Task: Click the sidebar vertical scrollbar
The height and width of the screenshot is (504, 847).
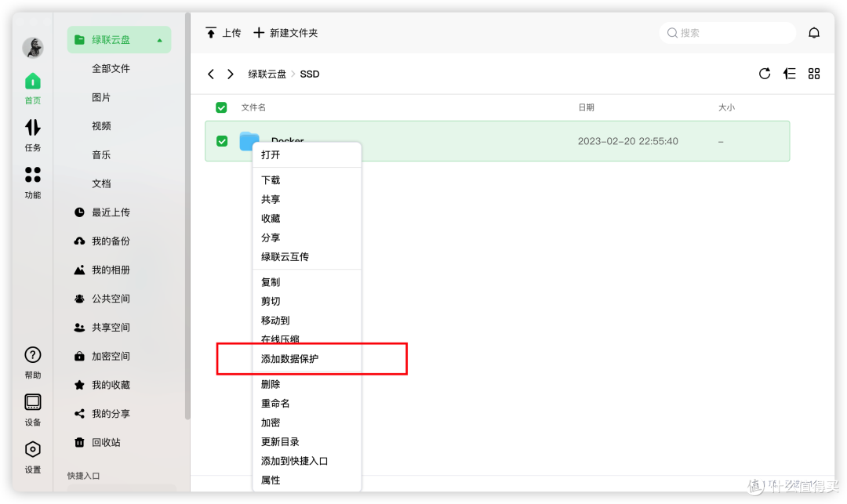Action: click(187, 216)
